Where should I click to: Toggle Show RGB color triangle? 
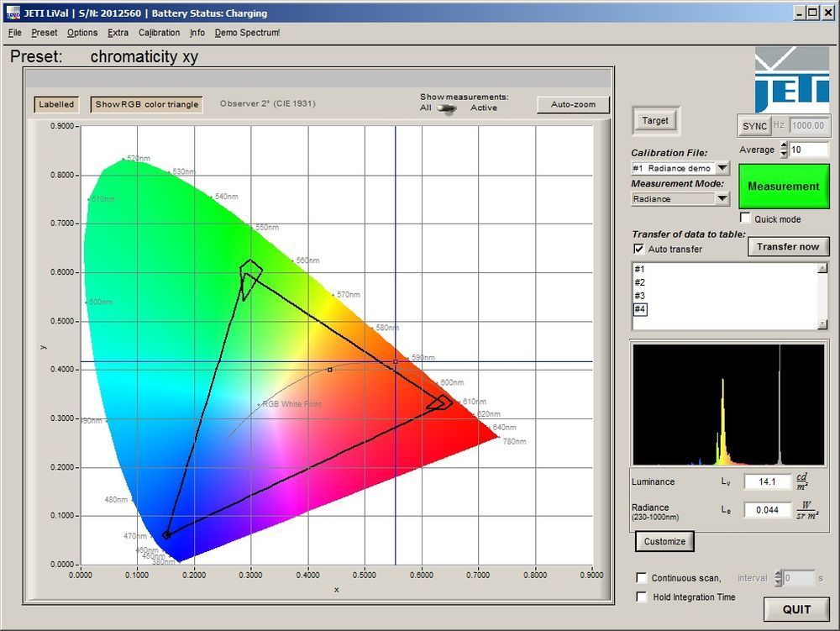pyautogui.click(x=147, y=105)
